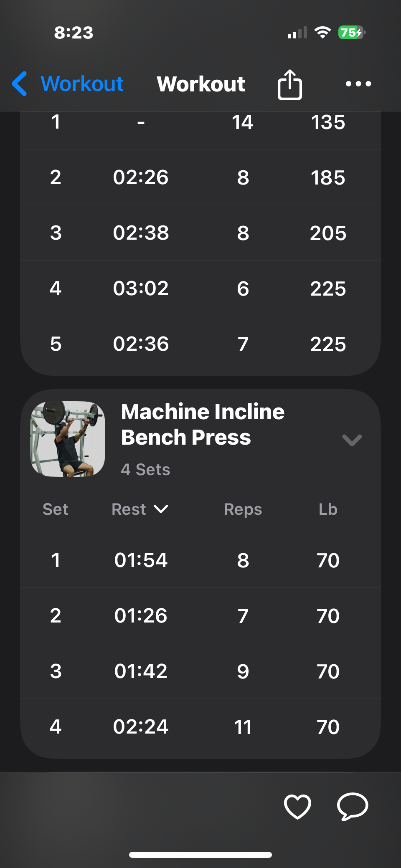Tap the home indicator bar
This screenshot has height=868, width=401.
pyautogui.click(x=200, y=855)
